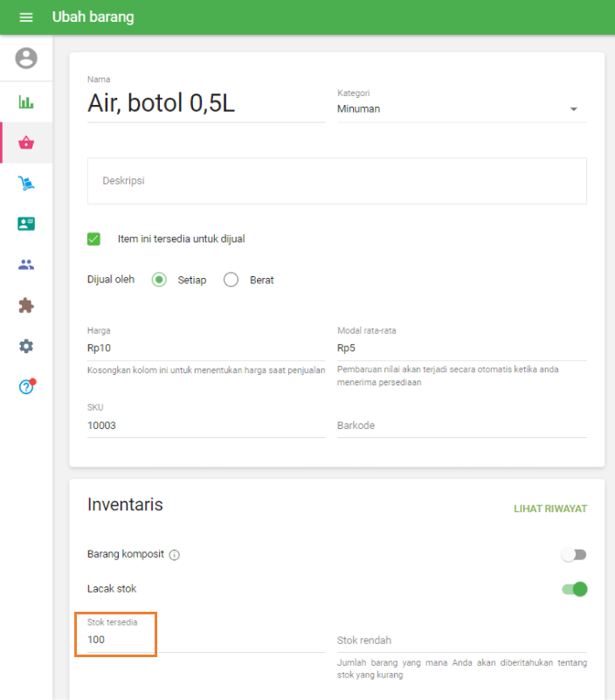The image size is (615, 700).
Task: Open the help question mark icon
Action: tap(26, 386)
